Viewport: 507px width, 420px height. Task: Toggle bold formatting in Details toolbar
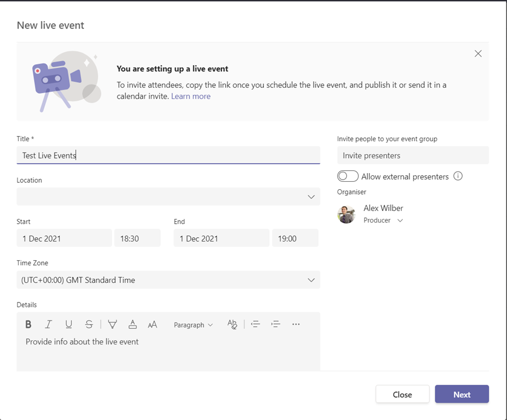coord(29,325)
